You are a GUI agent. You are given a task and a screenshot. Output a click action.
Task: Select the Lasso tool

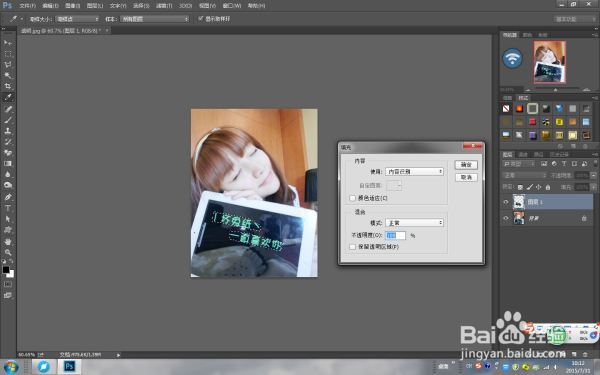click(x=8, y=64)
